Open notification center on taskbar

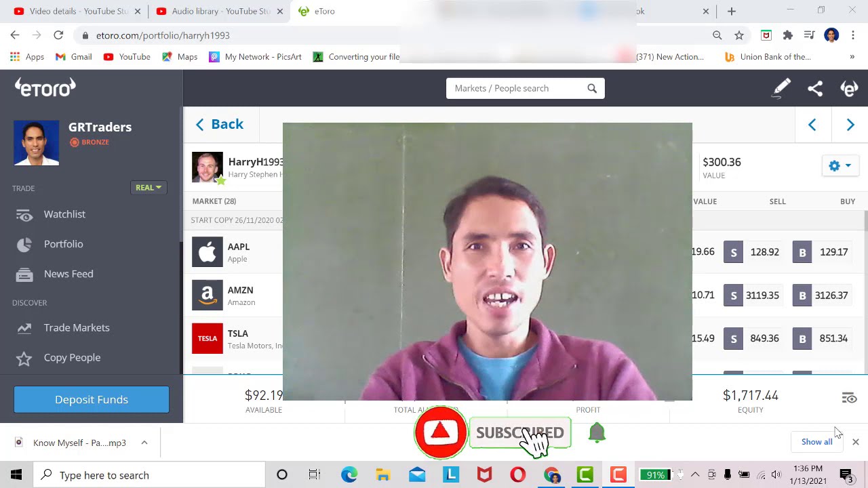846,475
